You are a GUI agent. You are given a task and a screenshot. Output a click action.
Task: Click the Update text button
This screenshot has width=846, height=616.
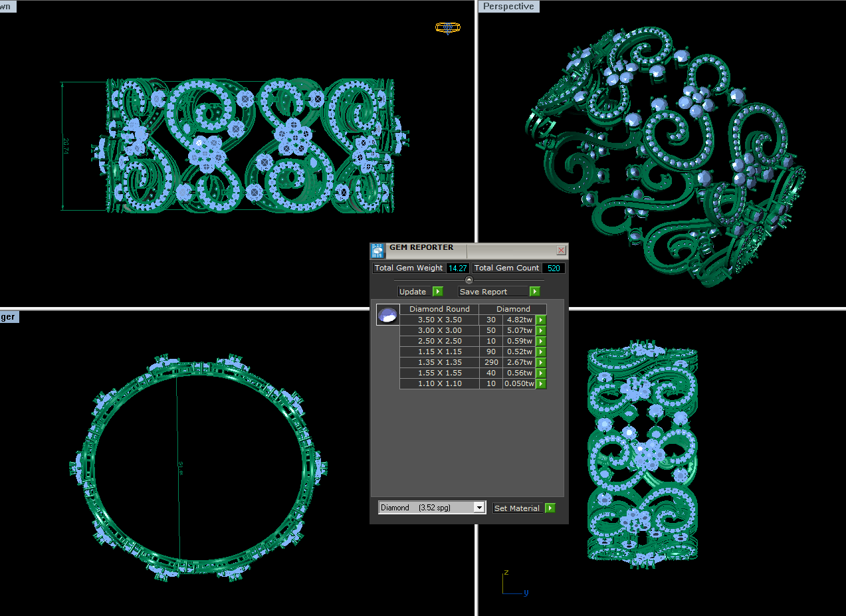[x=415, y=292]
